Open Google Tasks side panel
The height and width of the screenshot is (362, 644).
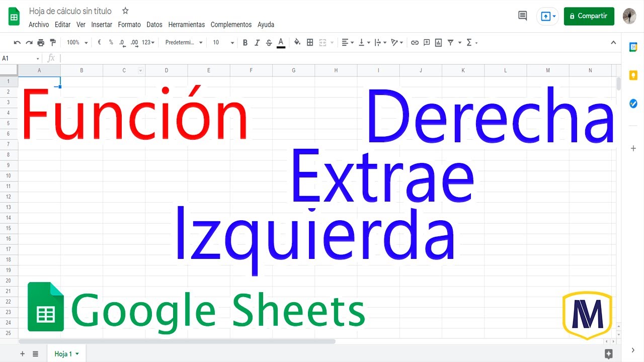pos(633,104)
